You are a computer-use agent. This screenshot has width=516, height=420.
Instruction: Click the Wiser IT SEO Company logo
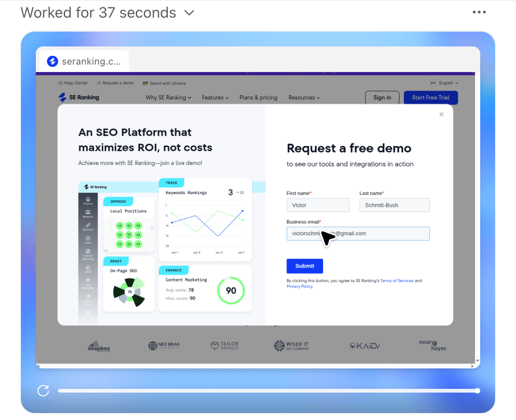pos(291,346)
